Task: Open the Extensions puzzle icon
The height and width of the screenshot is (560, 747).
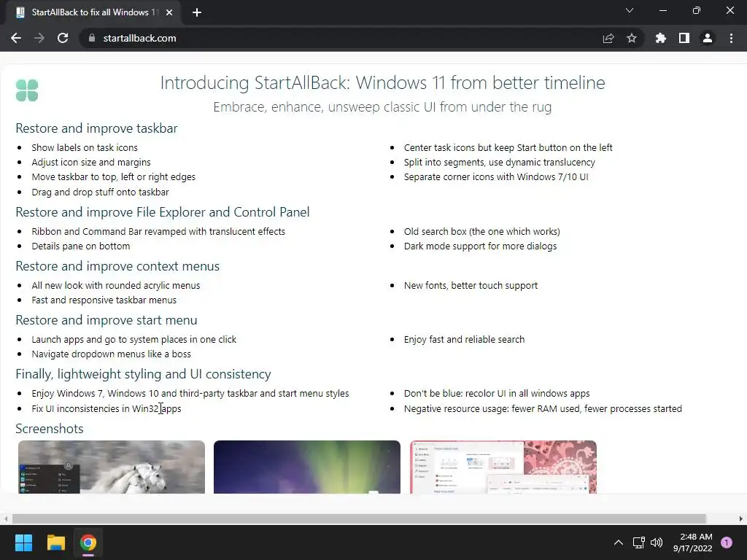Action: click(x=661, y=38)
